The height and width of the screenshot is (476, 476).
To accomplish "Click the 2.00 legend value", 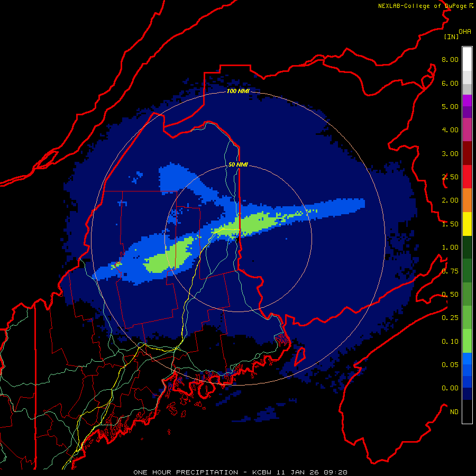I will [450, 200].
